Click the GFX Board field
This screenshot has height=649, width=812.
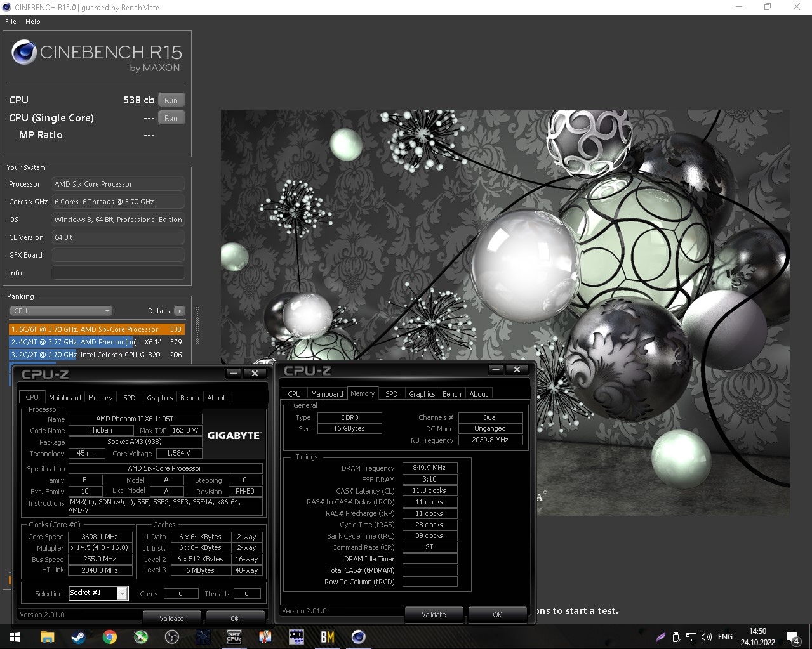[x=118, y=255]
